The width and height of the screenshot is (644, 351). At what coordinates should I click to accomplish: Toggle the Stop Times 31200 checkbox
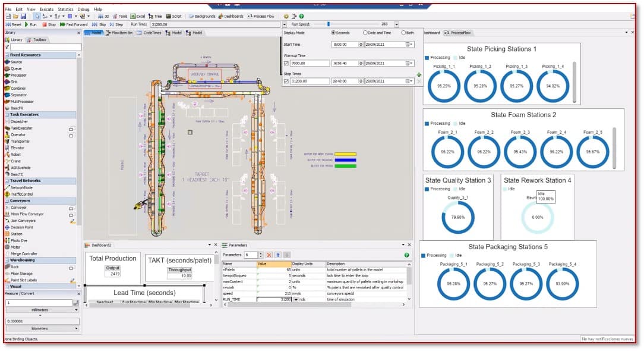tap(286, 82)
